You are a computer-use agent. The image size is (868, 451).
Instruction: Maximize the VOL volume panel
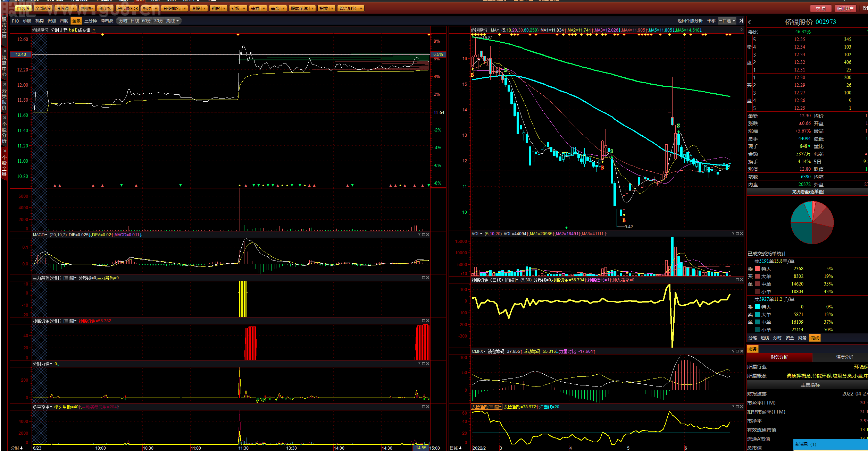(737, 234)
